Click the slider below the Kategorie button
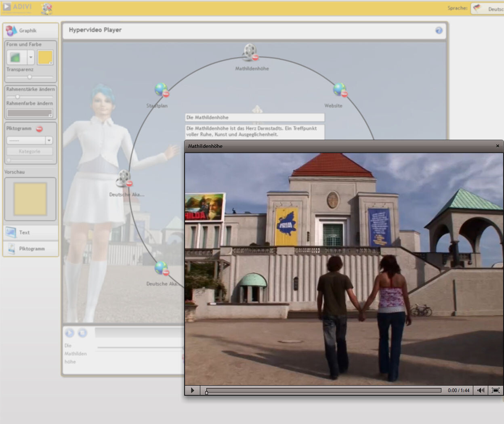Screen dimensions: 504x424 point(29,160)
